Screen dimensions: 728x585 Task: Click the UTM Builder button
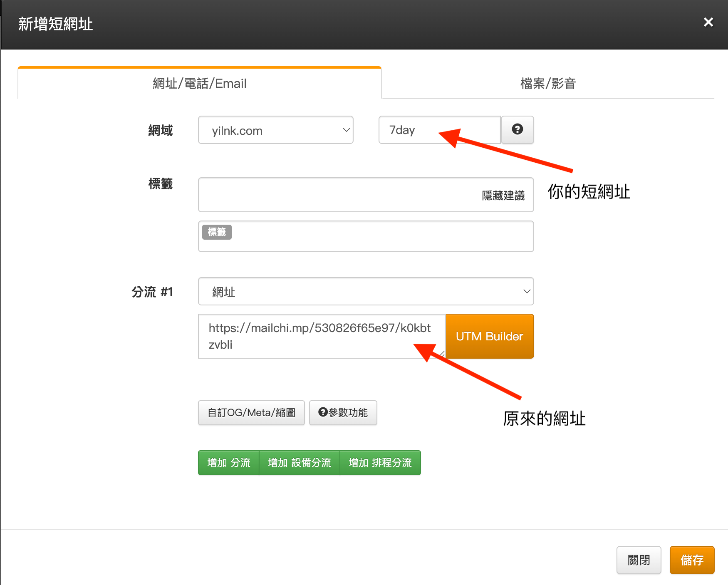pyautogui.click(x=489, y=336)
